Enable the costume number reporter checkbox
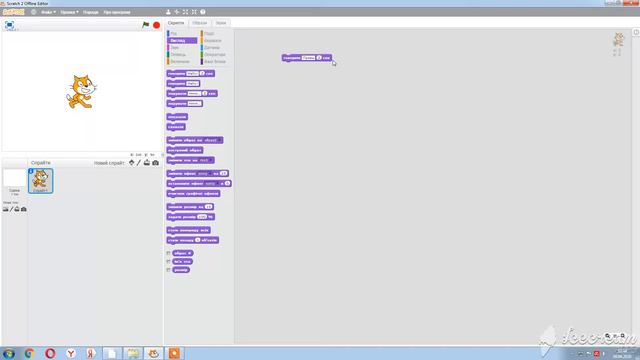This screenshot has width=640, height=360. (x=168, y=253)
